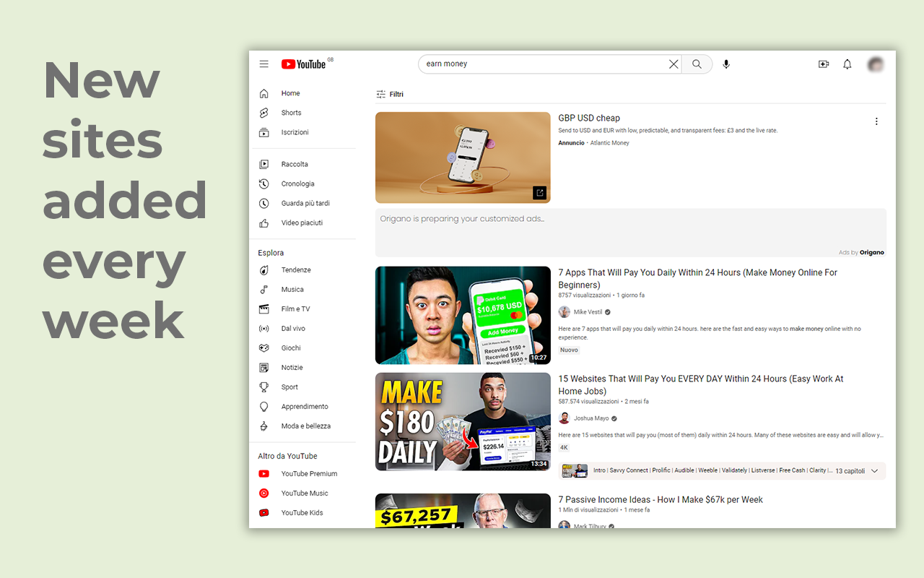Screen dimensions: 924x578
Task: Open the 7 Passive Income Ideas video title
Action: tap(661, 500)
